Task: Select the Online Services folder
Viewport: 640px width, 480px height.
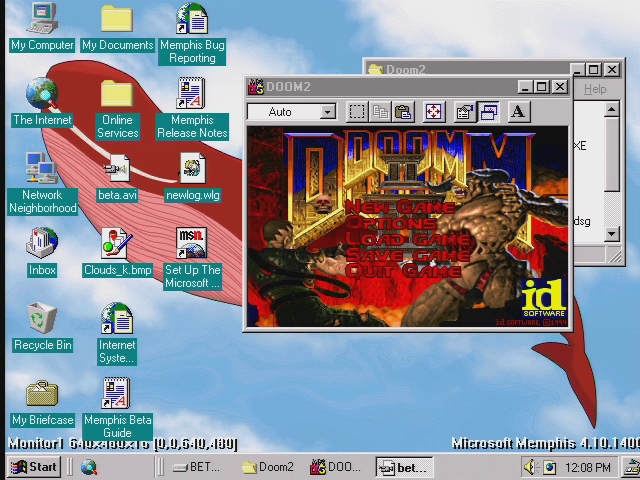Action: pyautogui.click(x=117, y=109)
